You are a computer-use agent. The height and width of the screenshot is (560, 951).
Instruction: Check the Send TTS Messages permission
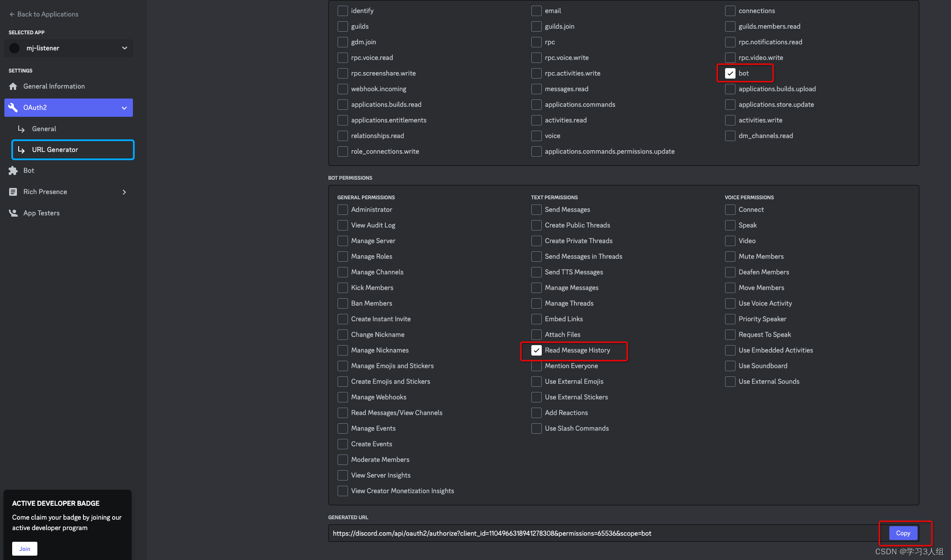[x=536, y=272]
